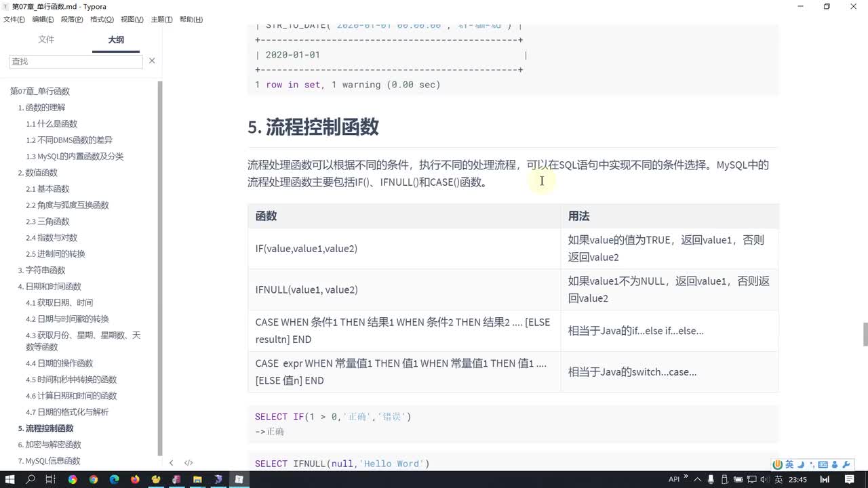This screenshot has height=488, width=868.
Task: Open network status tray icon
Action: pyautogui.click(x=752, y=479)
